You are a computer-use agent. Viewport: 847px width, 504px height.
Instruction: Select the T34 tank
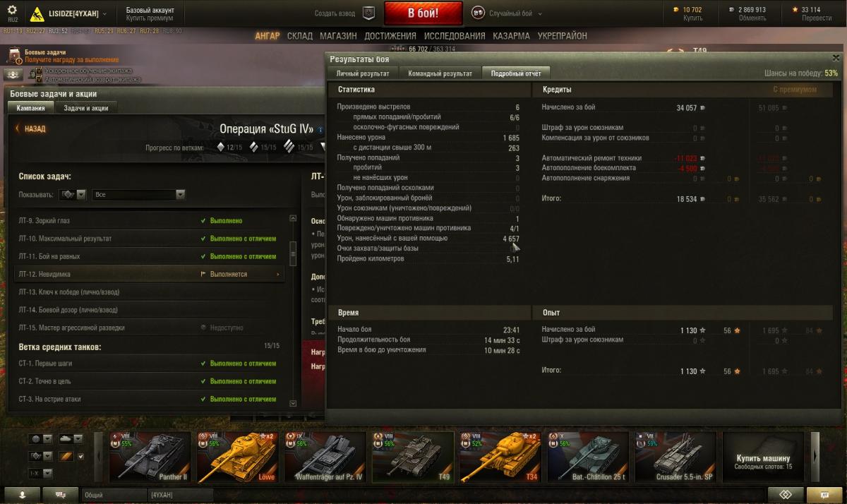(x=500, y=457)
